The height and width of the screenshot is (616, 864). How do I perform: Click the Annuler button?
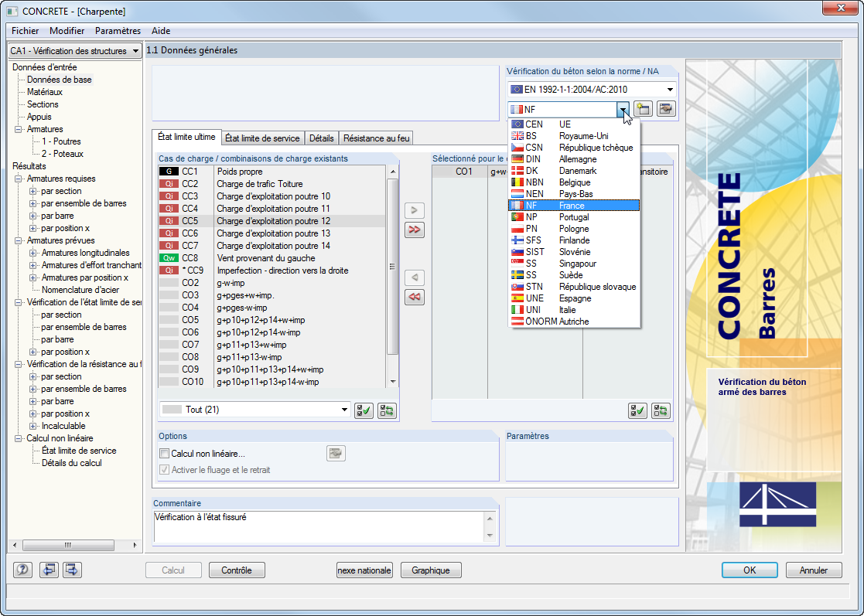coord(814,570)
